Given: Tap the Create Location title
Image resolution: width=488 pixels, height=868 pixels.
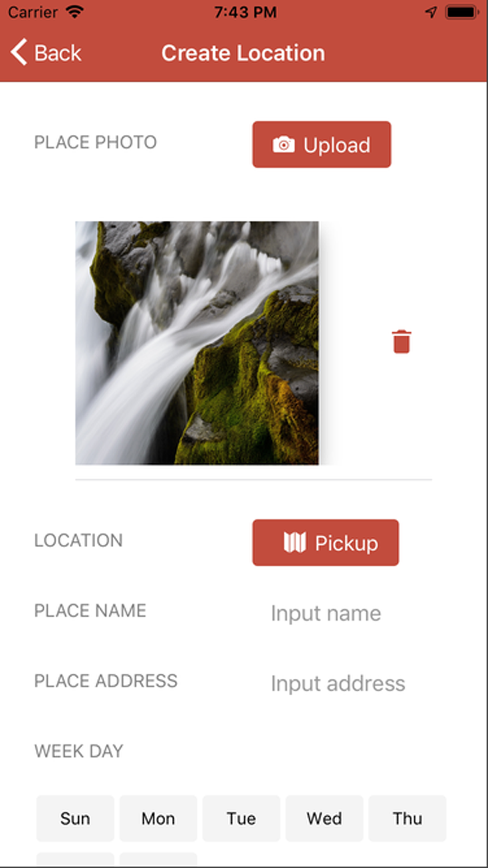Looking at the screenshot, I should tap(243, 53).
